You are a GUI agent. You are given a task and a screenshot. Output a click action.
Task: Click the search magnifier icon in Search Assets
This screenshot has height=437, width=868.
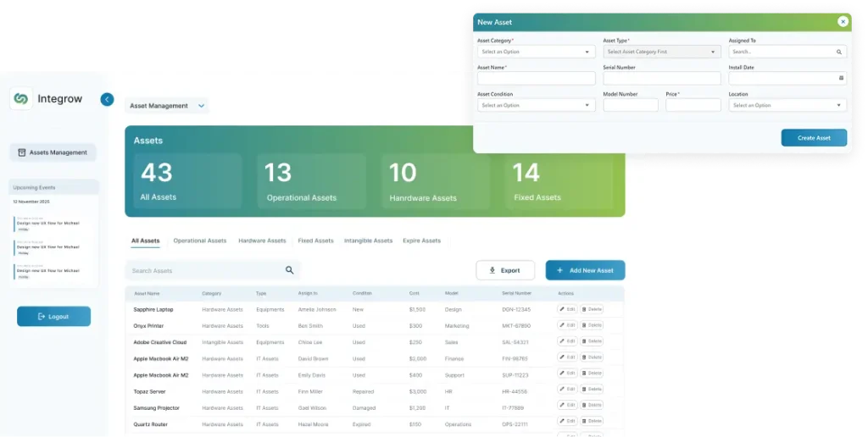click(290, 270)
